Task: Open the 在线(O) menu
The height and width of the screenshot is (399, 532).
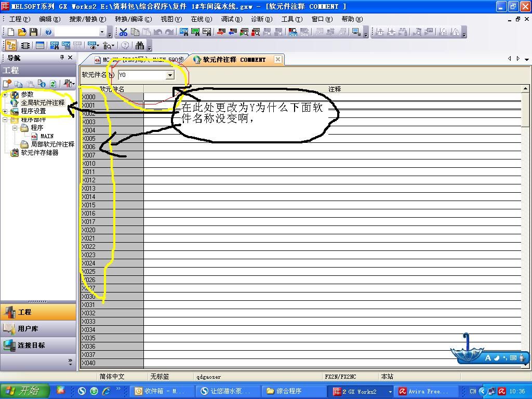Action: coord(202,19)
